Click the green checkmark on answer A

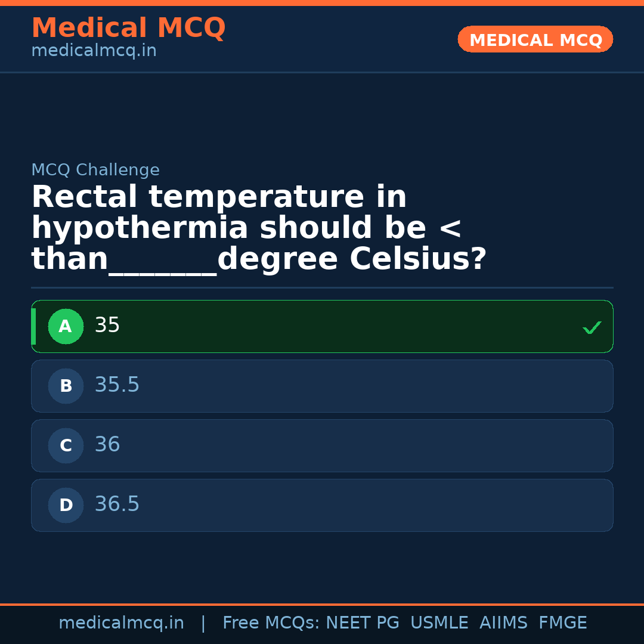pos(592,327)
